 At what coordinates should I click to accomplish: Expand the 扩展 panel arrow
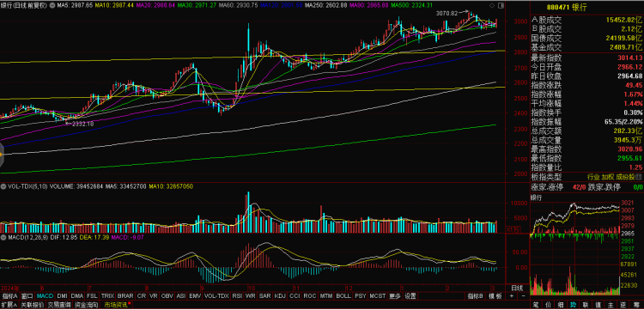[9, 305]
